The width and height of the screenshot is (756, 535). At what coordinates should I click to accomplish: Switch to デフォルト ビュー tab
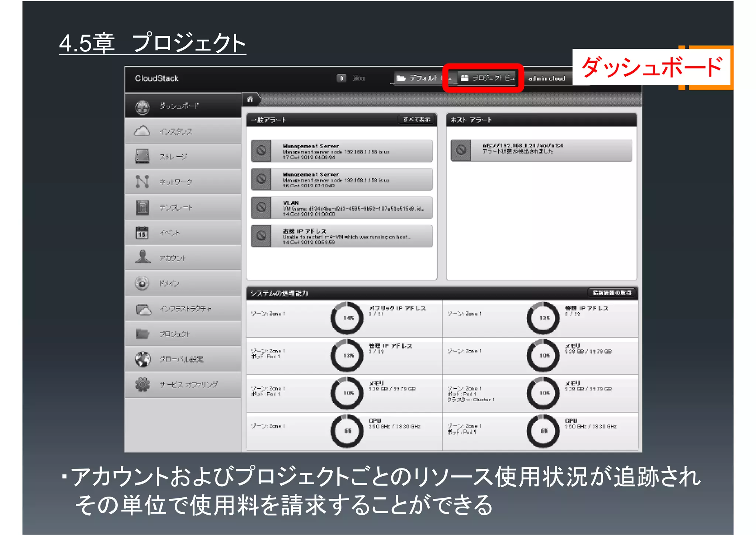point(423,78)
